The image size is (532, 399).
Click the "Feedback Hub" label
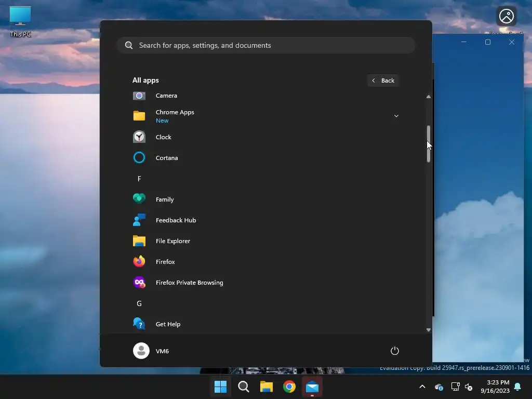coord(176,220)
